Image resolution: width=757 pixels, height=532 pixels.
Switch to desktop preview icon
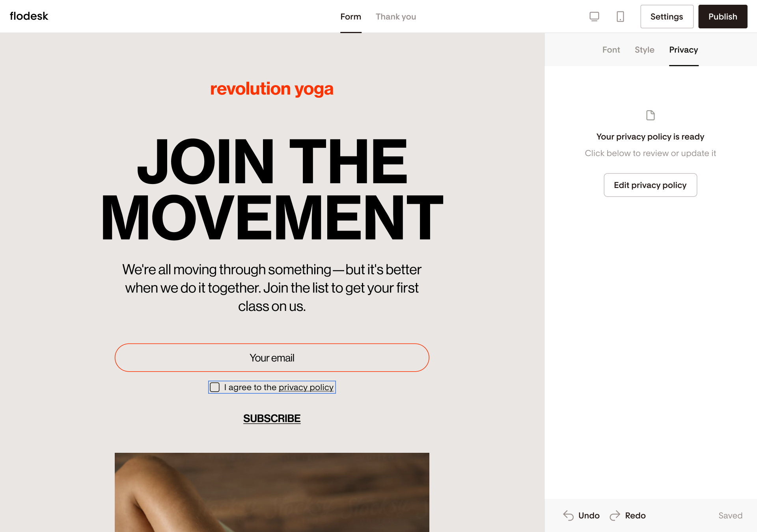594,17
